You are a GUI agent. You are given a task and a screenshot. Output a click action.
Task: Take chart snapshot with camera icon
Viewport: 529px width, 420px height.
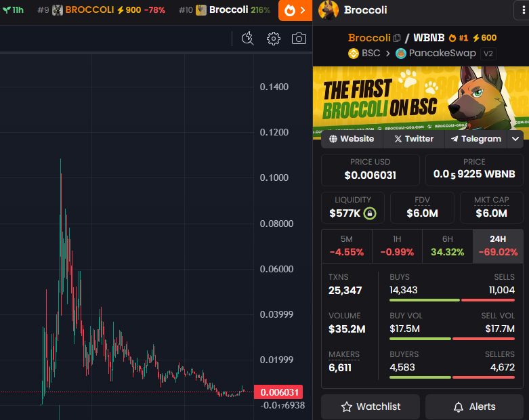tap(299, 39)
